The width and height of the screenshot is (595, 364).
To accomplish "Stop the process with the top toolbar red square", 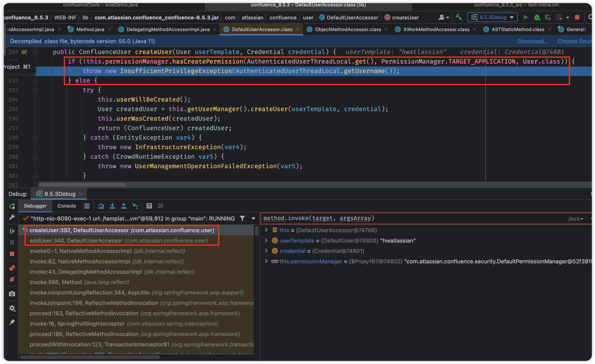I will [577, 17].
